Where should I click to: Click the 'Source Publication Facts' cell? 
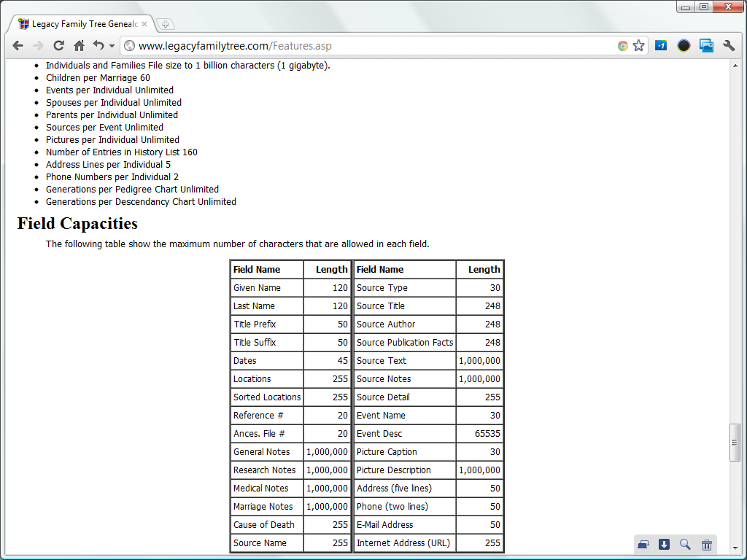405,343
